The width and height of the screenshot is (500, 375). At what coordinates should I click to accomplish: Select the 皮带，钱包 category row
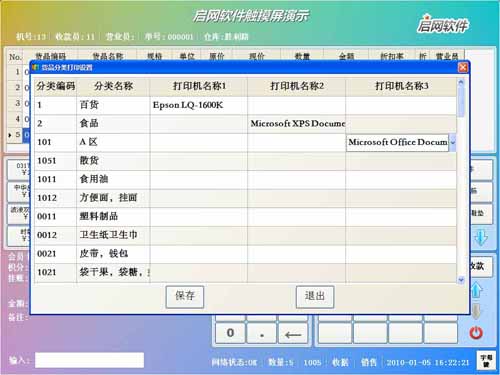point(245,254)
